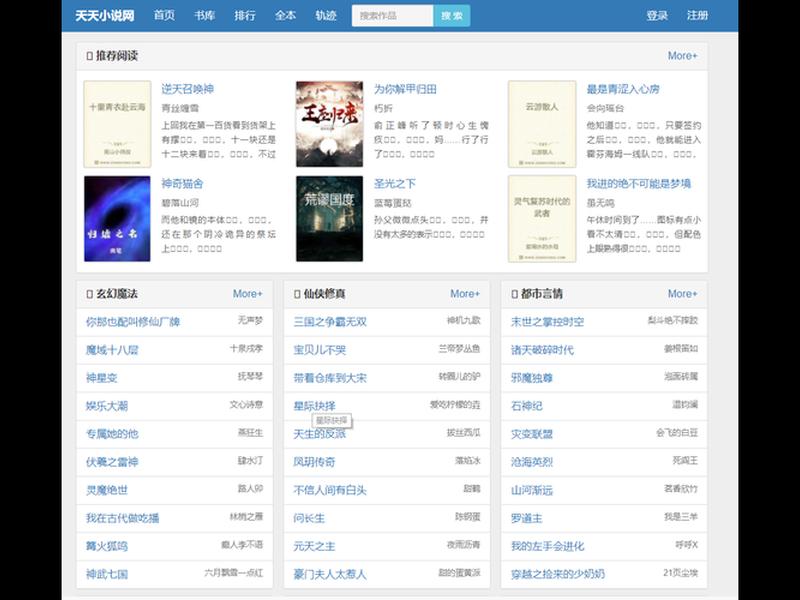The width and height of the screenshot is (800, 600).
Task: Open novel 灵魔绝世
Action: [x=107, y=490]
